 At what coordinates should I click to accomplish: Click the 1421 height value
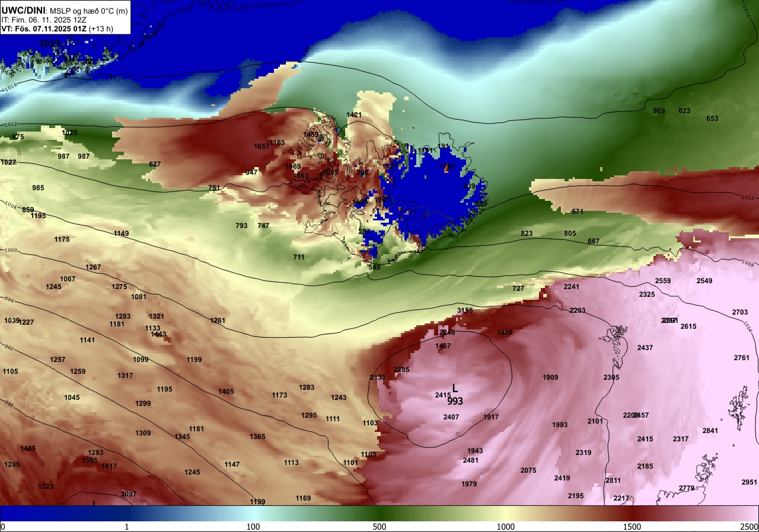tap(354, 115)
